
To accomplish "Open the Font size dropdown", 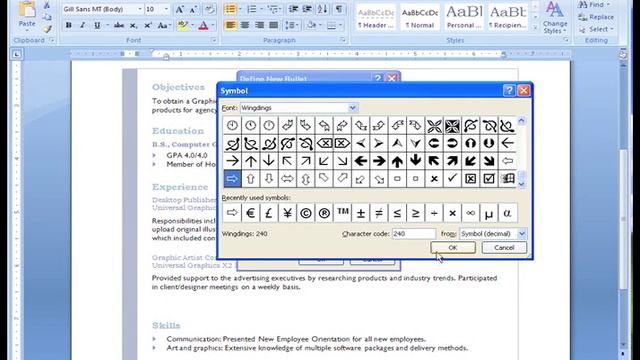I will [x=166, y=9].
